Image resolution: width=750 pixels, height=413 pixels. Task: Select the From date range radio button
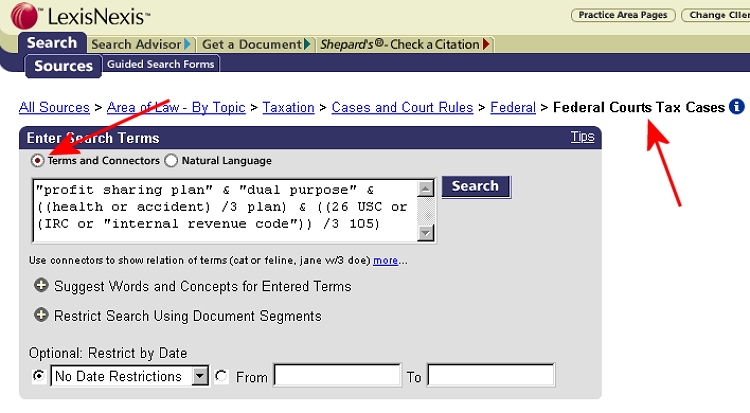(221, 376)
